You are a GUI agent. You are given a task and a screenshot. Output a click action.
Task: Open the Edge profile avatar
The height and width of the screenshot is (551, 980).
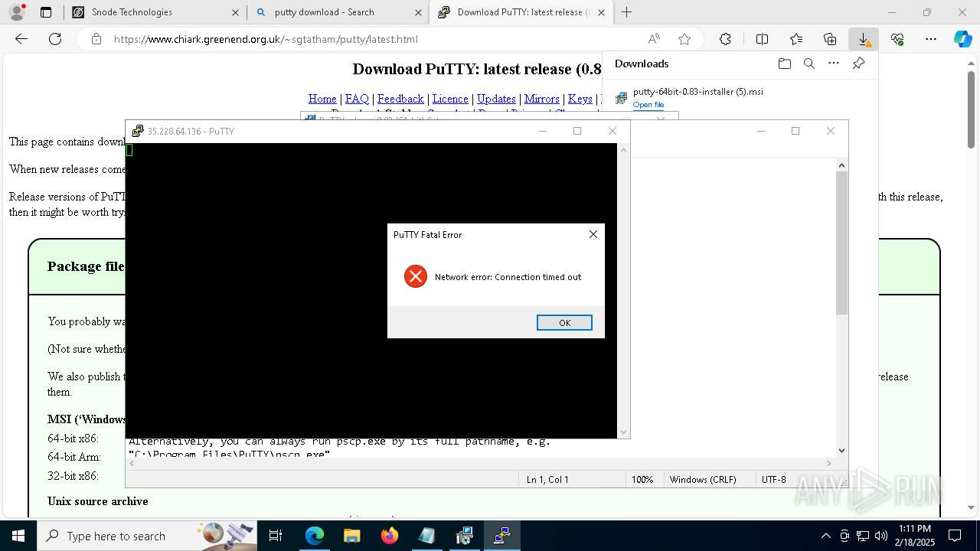tap(17, 12)
